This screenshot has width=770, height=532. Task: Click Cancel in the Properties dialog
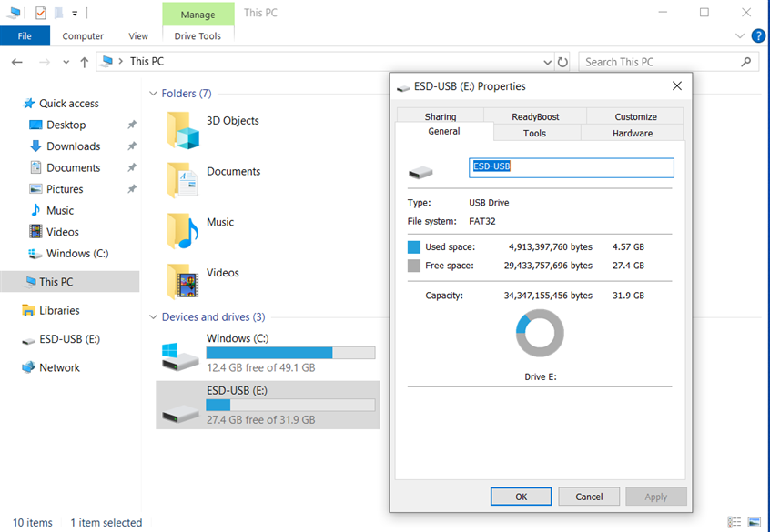pyautogui.click(x=589, y=497)
